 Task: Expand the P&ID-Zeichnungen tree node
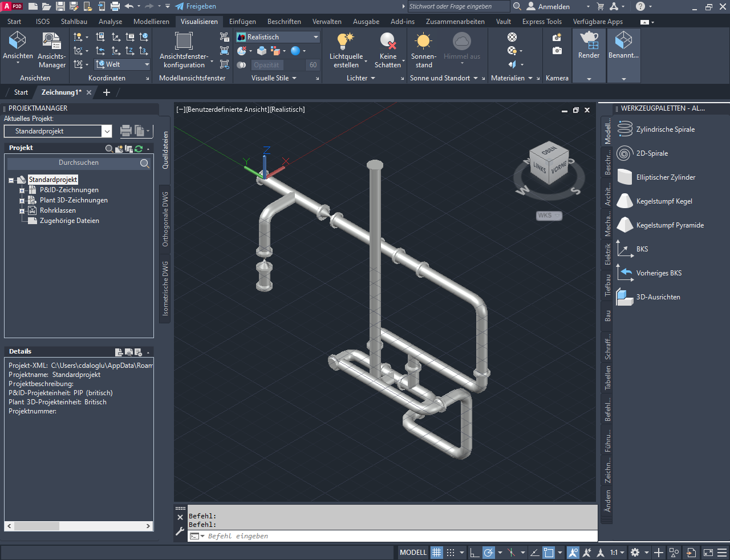(22, 190)
